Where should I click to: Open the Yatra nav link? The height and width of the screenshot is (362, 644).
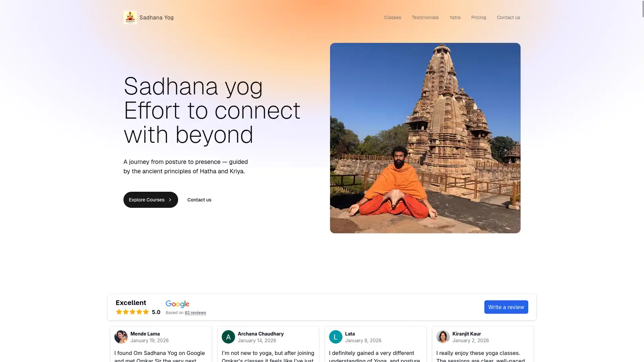[455, 17]
